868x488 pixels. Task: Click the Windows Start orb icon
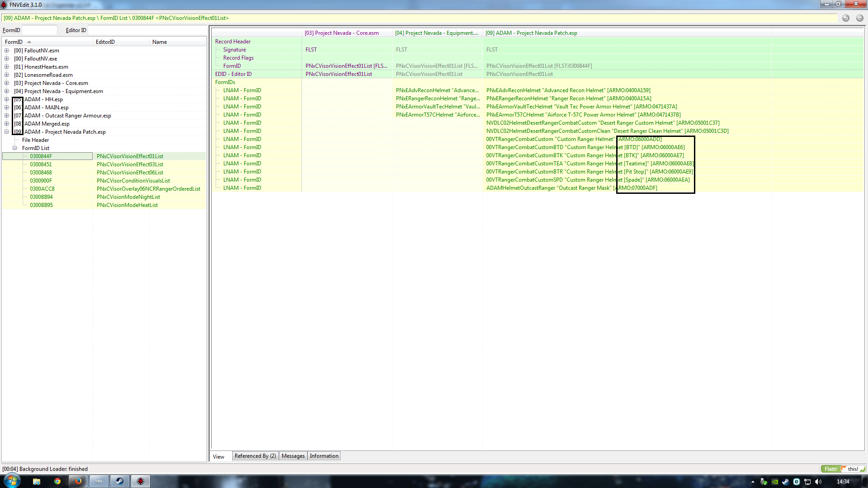(x=9, y=481)
